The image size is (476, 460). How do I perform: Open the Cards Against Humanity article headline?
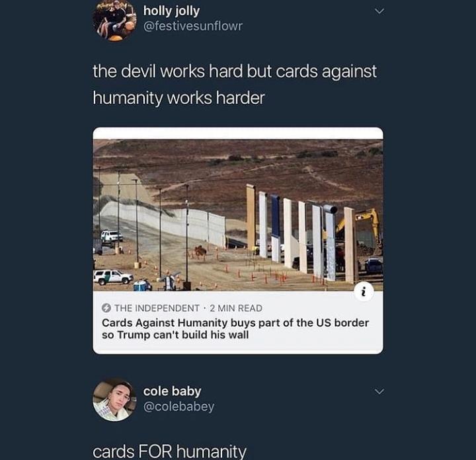[x=235, y=328]
